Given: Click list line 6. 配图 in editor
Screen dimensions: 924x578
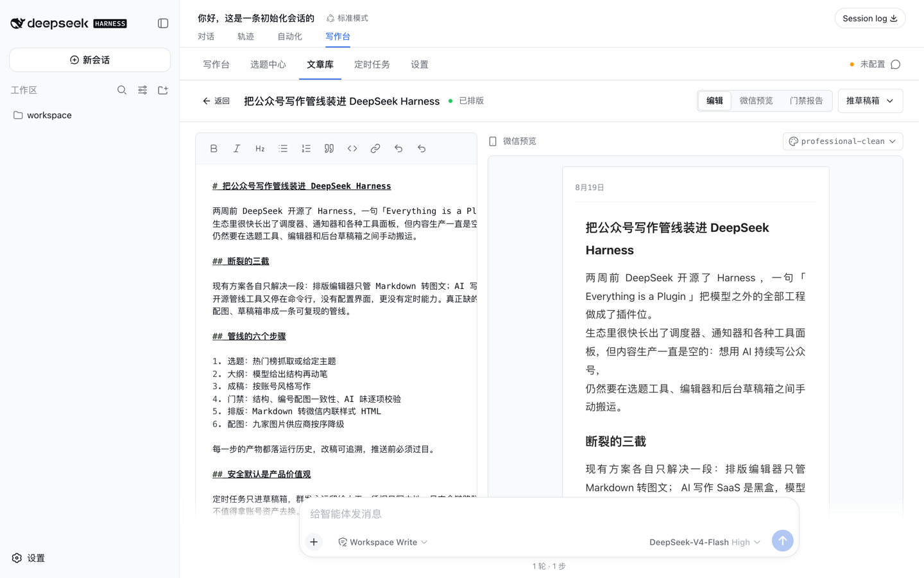Looking at the screenshot, I should pos(278,425).
